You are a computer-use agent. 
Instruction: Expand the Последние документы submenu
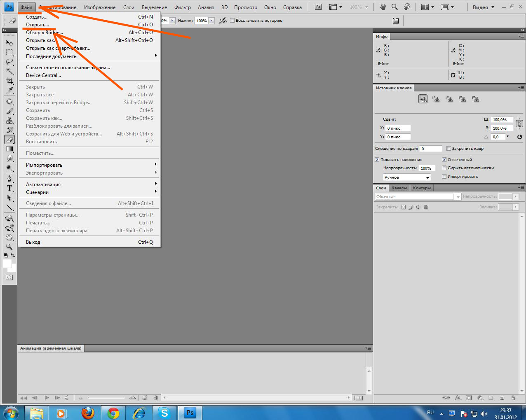point(89,56)
